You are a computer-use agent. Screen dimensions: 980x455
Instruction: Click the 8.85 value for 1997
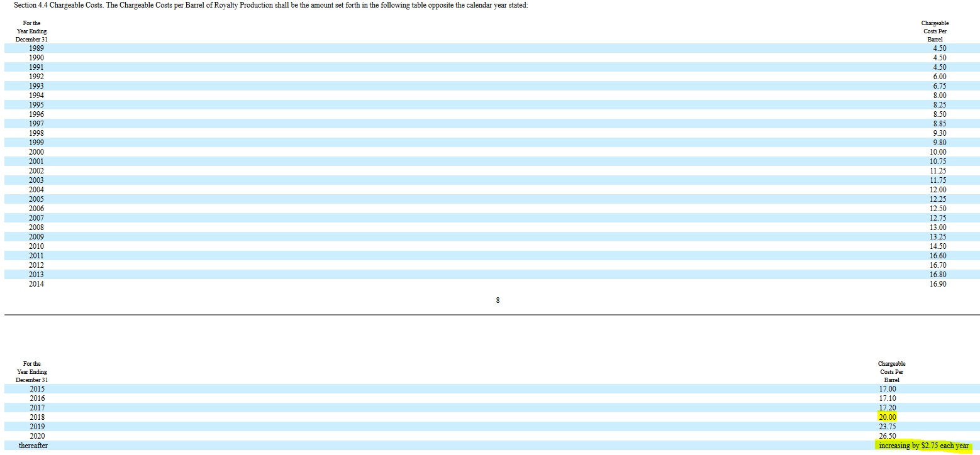(x=940, y=123)
